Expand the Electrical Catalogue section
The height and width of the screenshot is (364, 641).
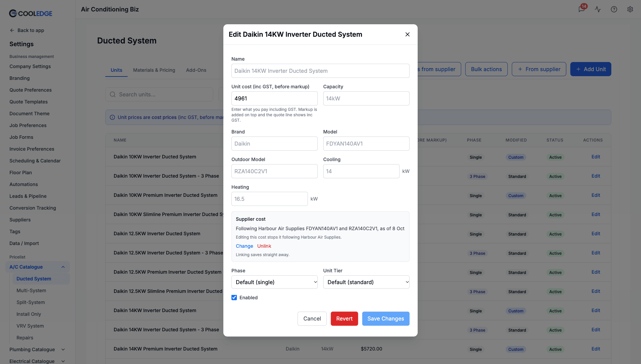point(63,361)
